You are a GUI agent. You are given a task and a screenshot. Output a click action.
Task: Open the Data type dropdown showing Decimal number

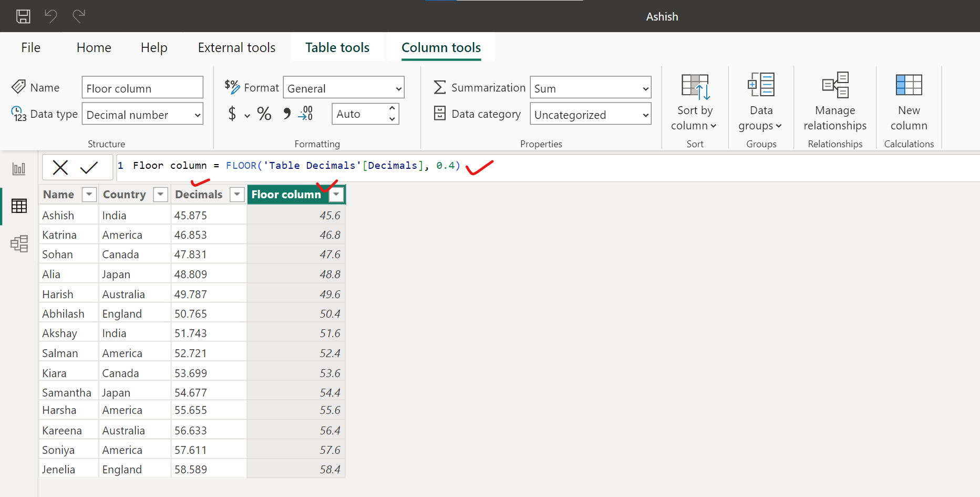142,114
